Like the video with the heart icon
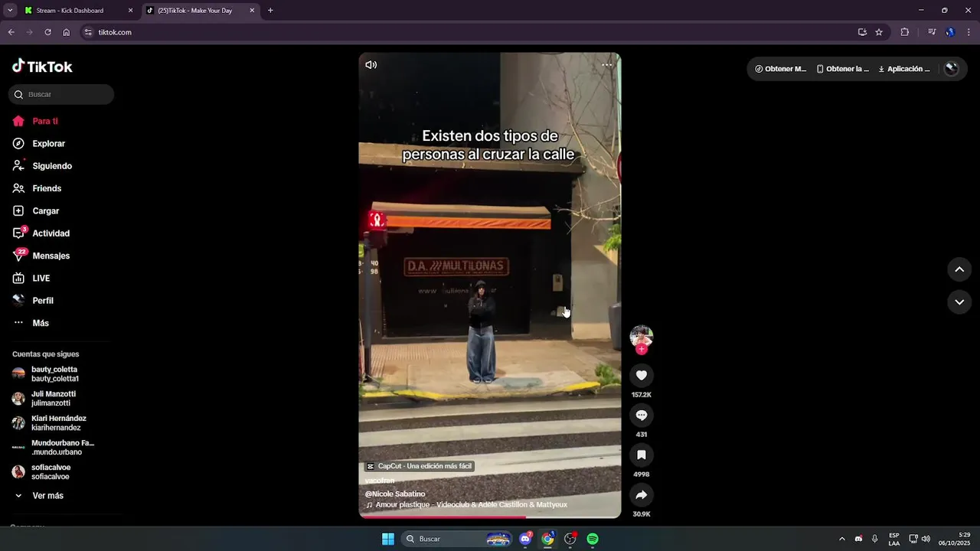The image size is (980, 551). tap(642, 375)
